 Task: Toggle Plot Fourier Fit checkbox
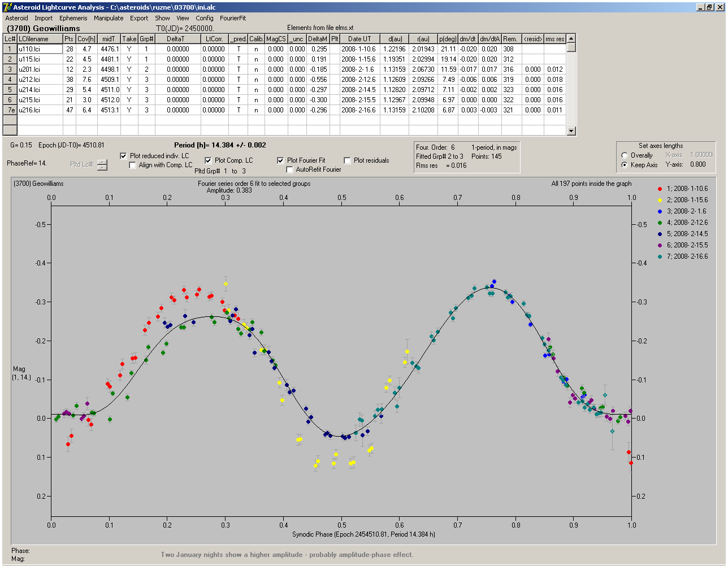pos(280,160)
